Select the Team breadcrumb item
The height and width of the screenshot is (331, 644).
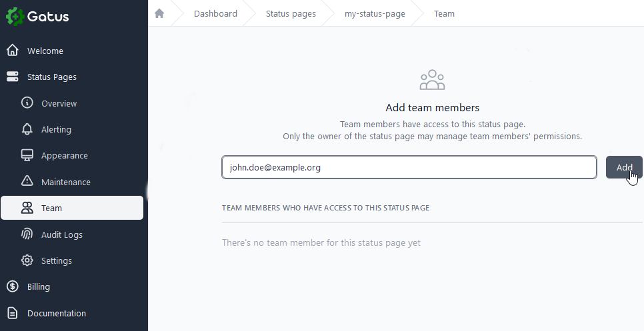point(444,13)
